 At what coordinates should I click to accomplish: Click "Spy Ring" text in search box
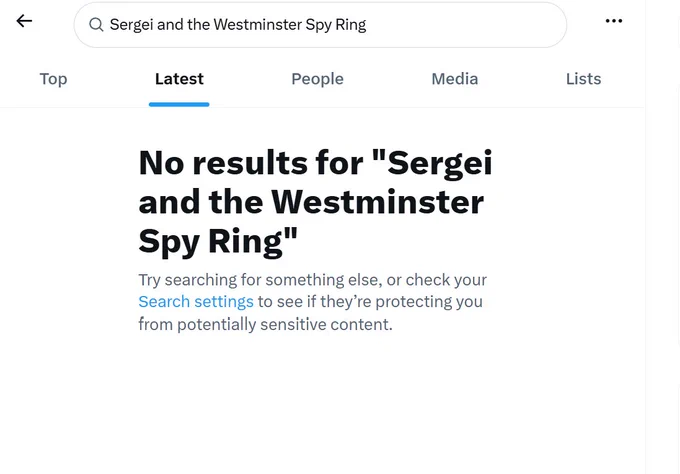click(336, 25)
